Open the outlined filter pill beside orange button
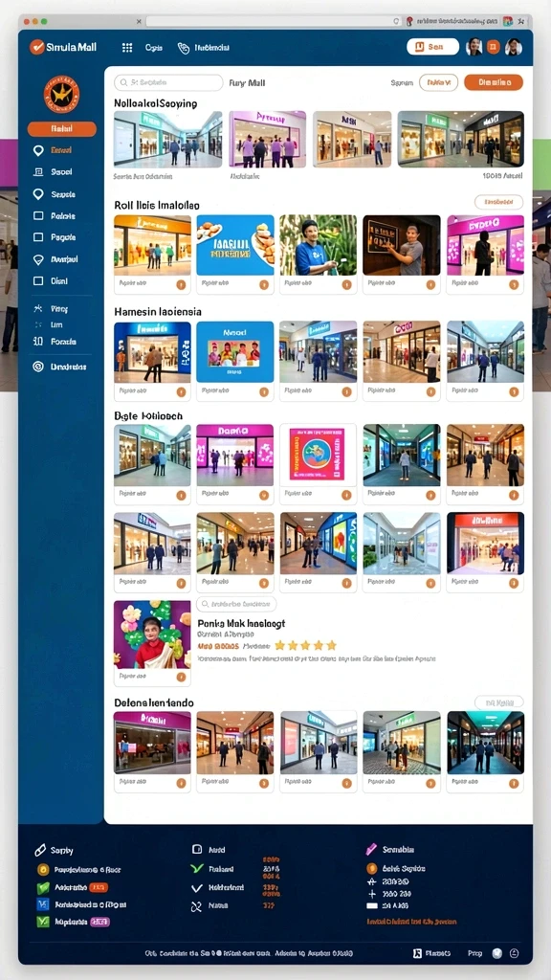The height and width of the screenshot is (980, 551). (438, 82)
